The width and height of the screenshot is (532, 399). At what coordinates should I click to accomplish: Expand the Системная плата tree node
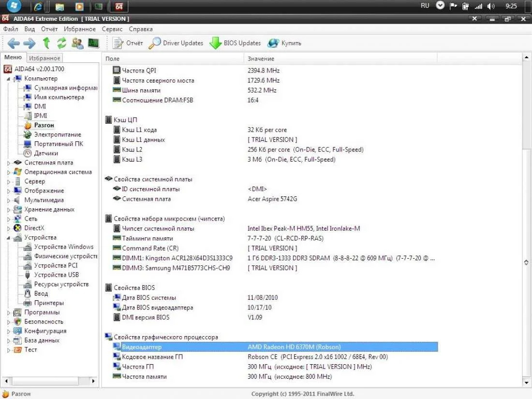point(9,163)
